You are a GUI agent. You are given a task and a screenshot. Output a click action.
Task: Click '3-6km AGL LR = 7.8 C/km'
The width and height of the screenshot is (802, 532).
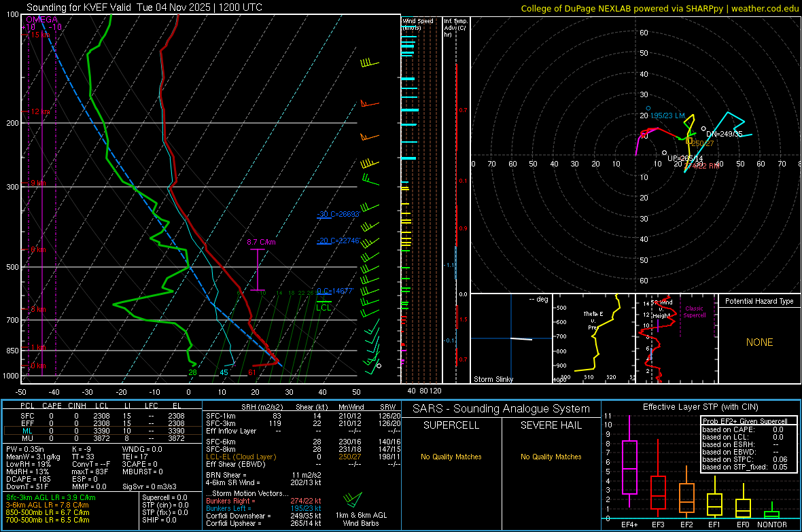click(48, 505)
